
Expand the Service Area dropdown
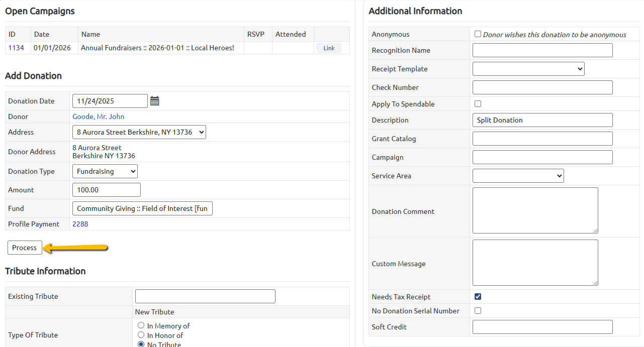(518, 176)
